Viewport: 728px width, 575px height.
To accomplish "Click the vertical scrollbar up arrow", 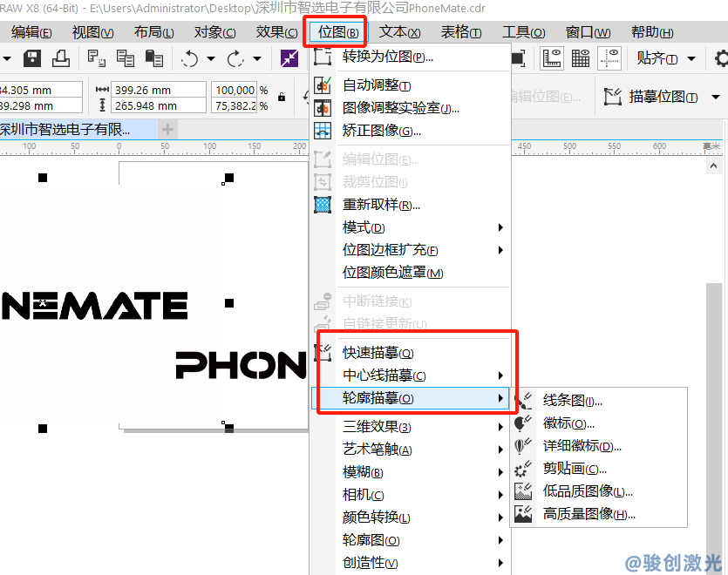I will 713,166.
